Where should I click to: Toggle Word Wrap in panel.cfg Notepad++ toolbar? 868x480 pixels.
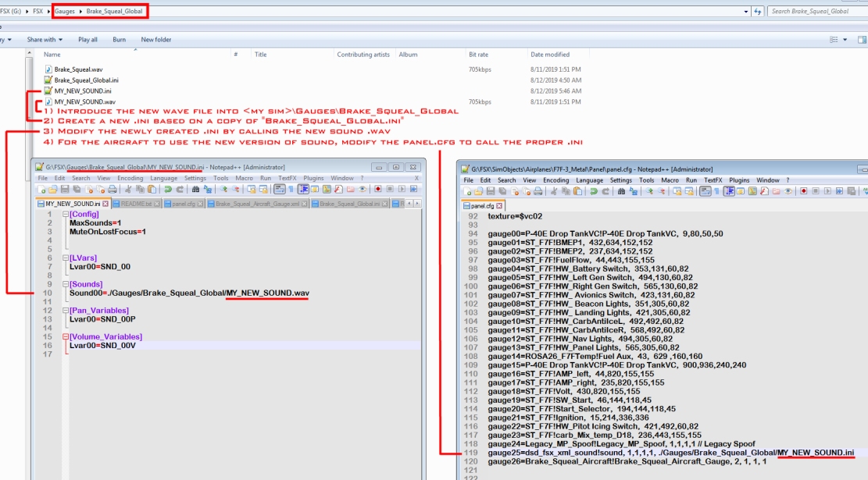pos(705,190)
